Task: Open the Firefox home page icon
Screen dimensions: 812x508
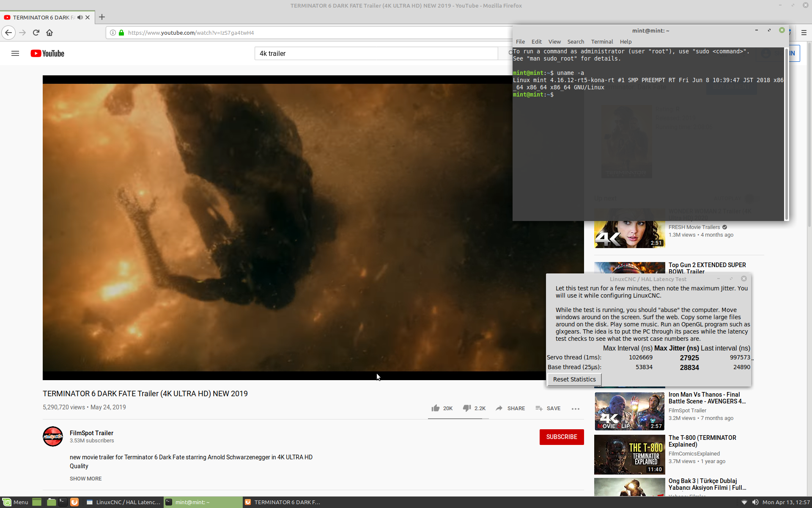Action: (49, 33)
